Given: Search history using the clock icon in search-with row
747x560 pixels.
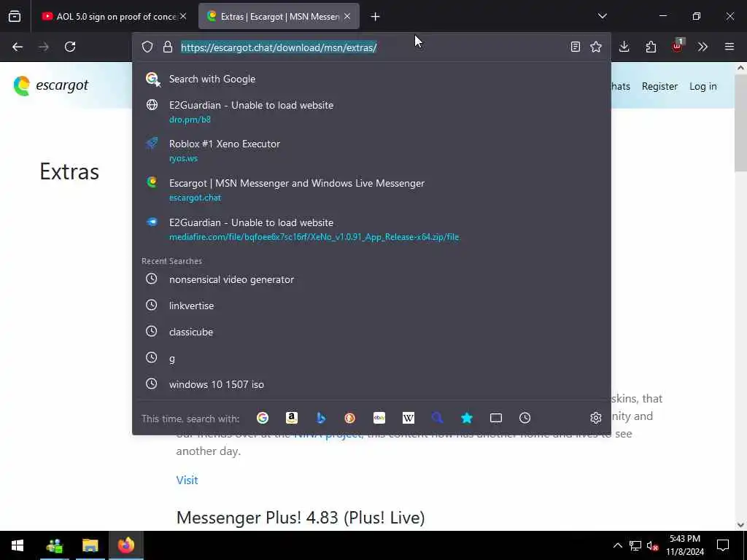Looking at the screenshot, I should click(525, 418).
